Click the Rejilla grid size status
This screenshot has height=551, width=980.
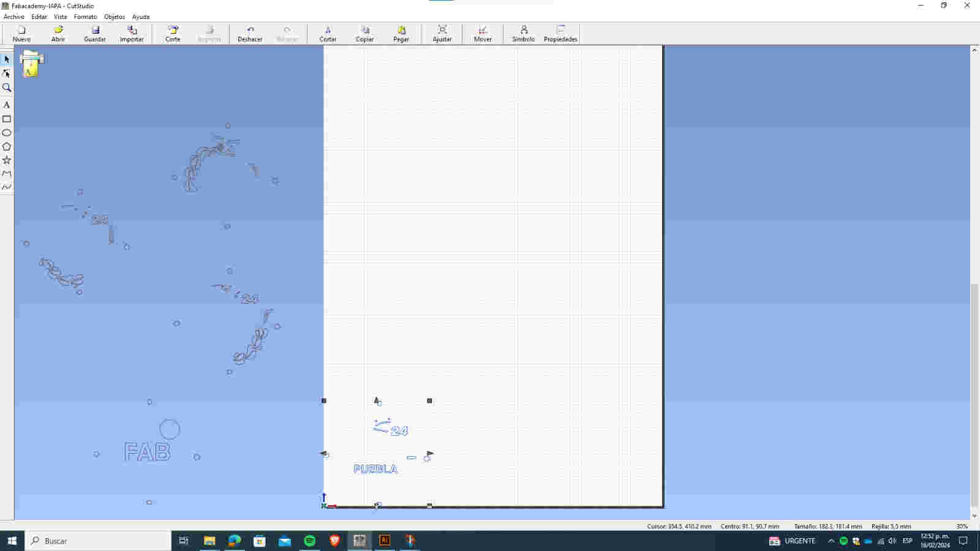891,527
